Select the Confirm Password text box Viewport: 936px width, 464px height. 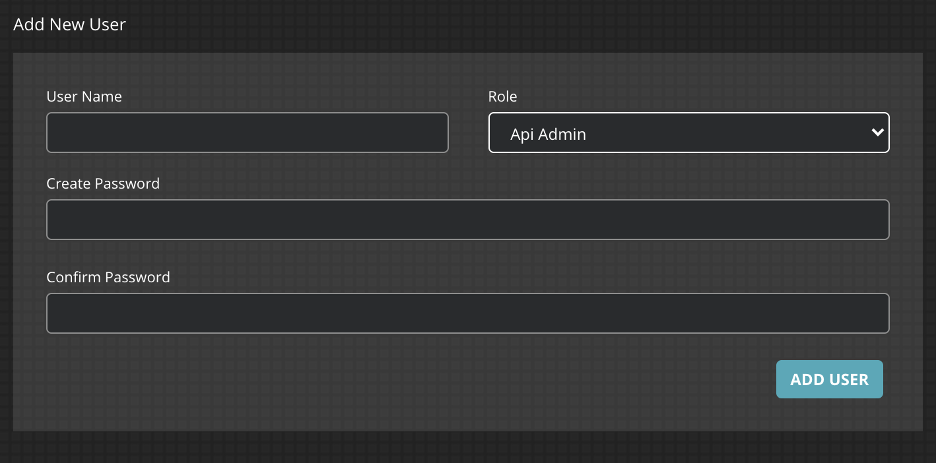467,313
